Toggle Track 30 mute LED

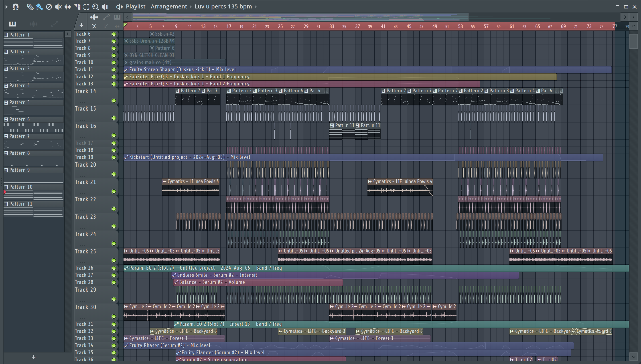(x=114, y=316)
